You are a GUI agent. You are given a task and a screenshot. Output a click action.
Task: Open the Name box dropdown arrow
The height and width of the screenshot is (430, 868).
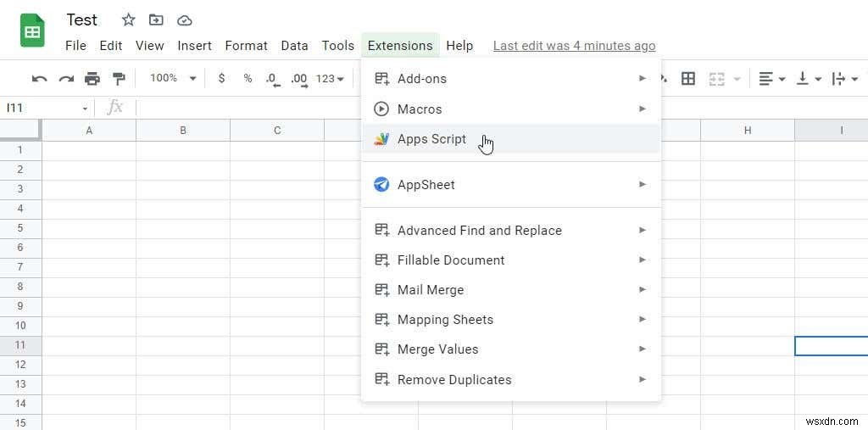(86, 109)
